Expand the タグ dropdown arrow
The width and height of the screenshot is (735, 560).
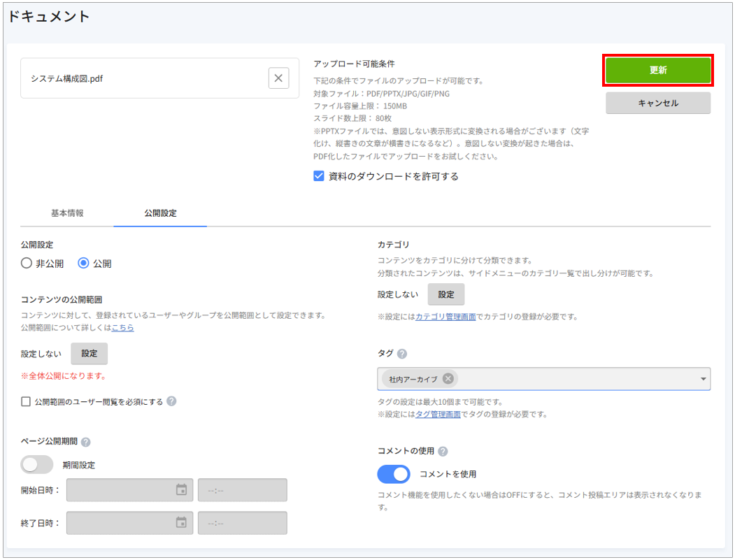coord(703,379)
